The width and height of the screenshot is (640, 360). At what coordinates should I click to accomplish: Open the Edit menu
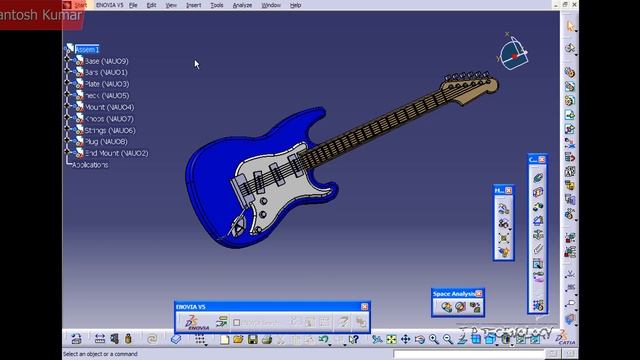tap(151, 5)
